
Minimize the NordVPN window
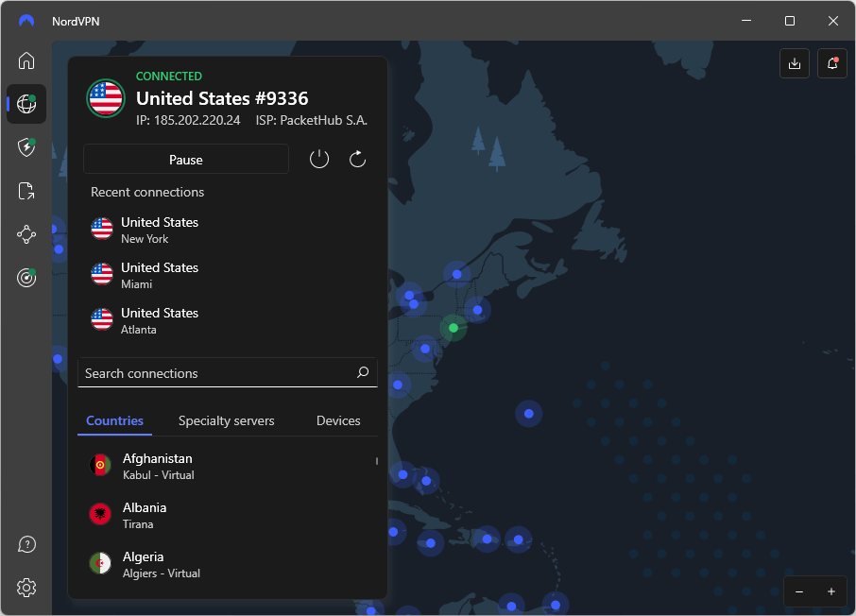tap(746, 21)
